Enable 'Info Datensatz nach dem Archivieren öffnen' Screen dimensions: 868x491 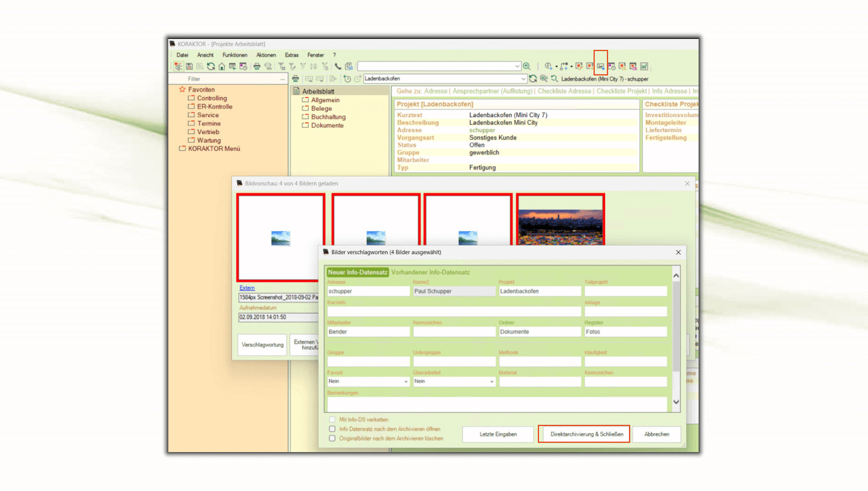coord(332,429)
